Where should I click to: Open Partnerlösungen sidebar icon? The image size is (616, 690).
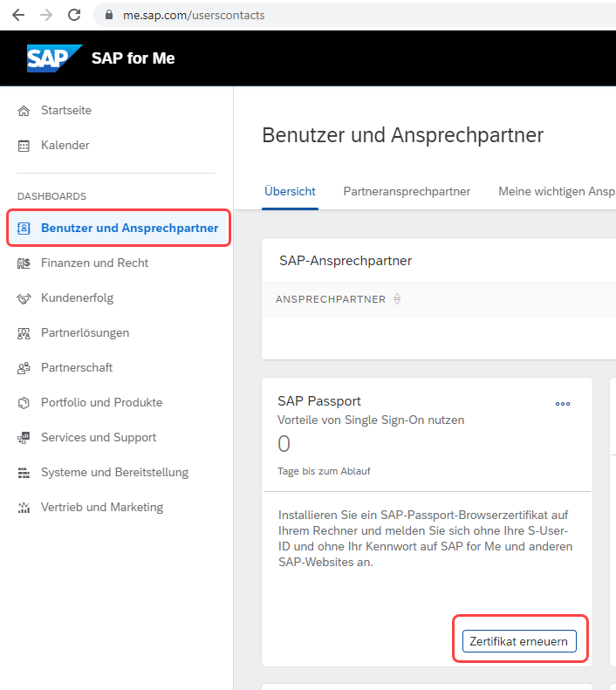(24, 333)
